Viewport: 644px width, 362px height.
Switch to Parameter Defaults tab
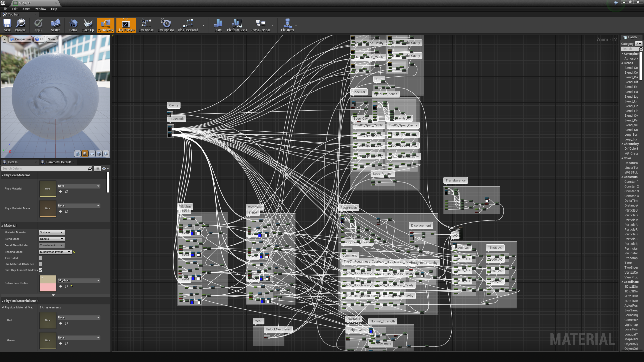[58, 162]
